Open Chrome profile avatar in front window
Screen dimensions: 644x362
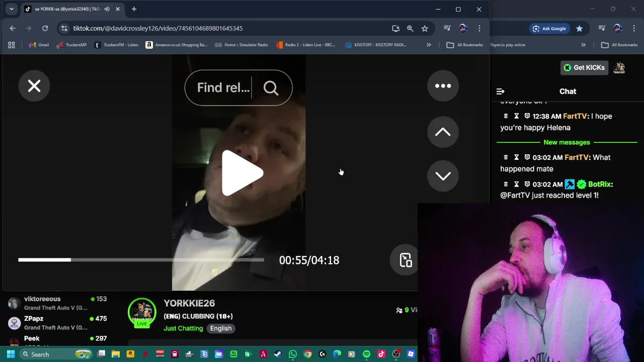[463, 28]
